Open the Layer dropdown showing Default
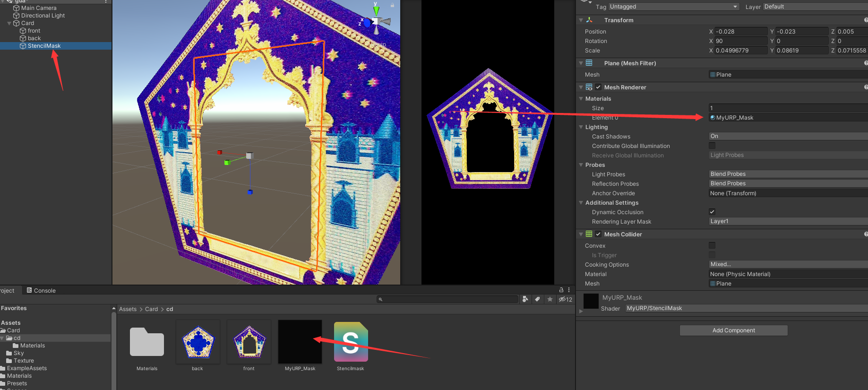The image size is (868, 390). point(815,7)
